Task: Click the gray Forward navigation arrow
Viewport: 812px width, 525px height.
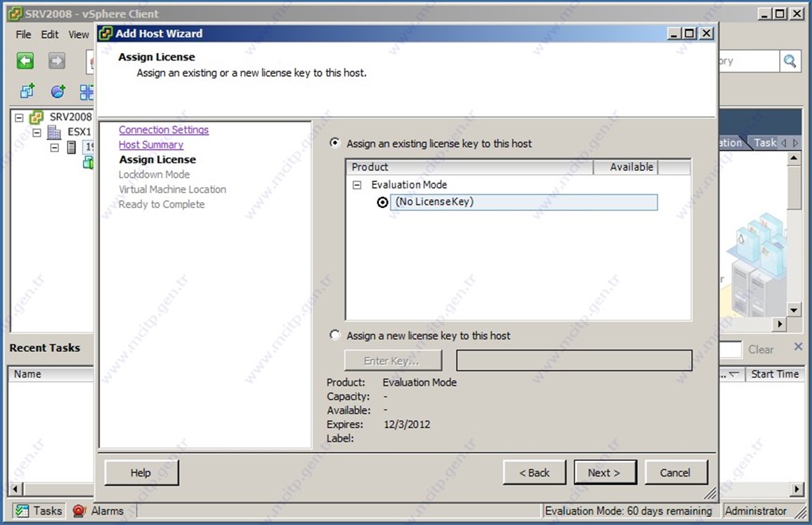Action: (57, 61)
